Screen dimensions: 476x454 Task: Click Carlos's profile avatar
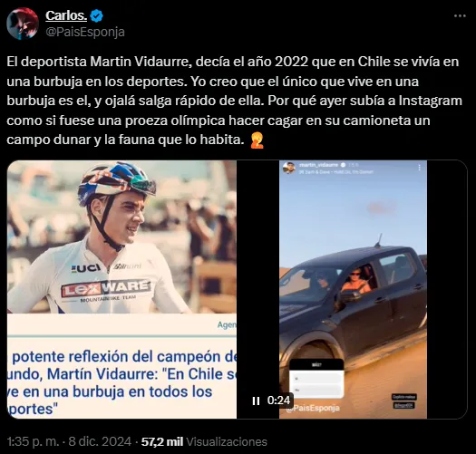[x=23, y=24]
